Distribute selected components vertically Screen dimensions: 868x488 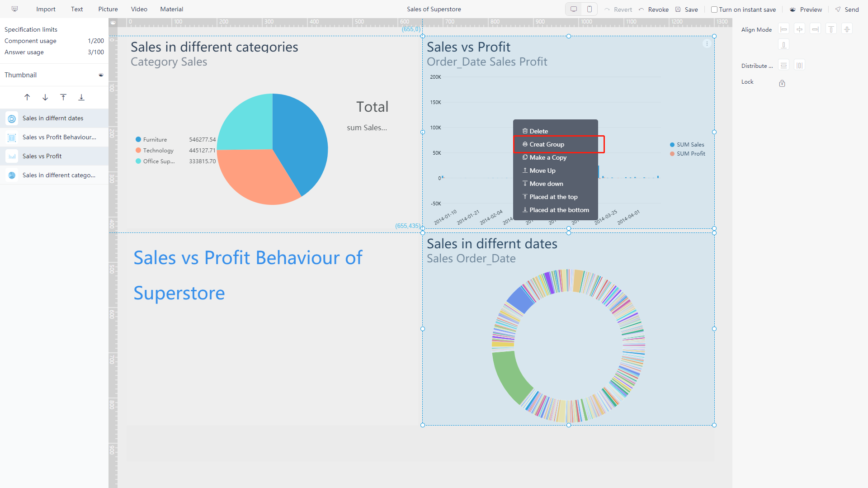point(784,66)
